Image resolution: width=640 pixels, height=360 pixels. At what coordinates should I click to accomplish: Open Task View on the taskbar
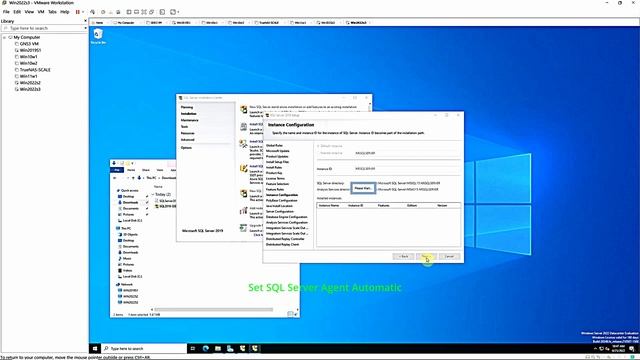(x=193, y=349)
